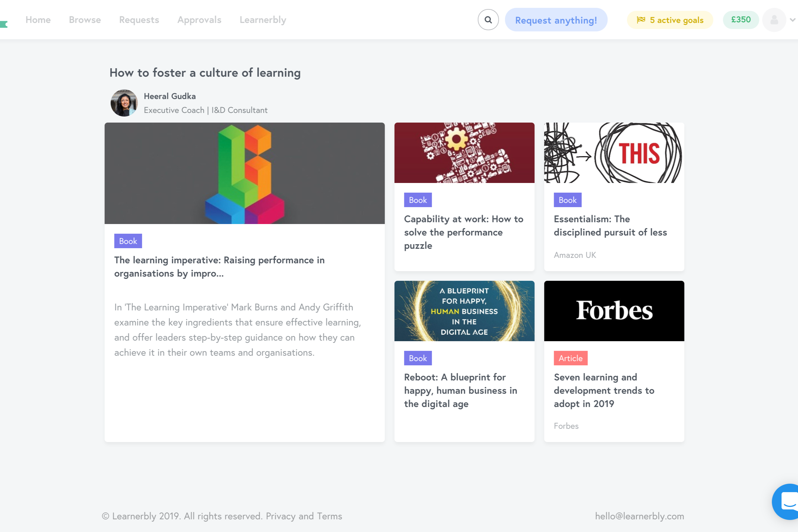The width and height of the screenshot is (798, 532).
Task: Open Reboot blueprint cover image
Action: [464, 311]
